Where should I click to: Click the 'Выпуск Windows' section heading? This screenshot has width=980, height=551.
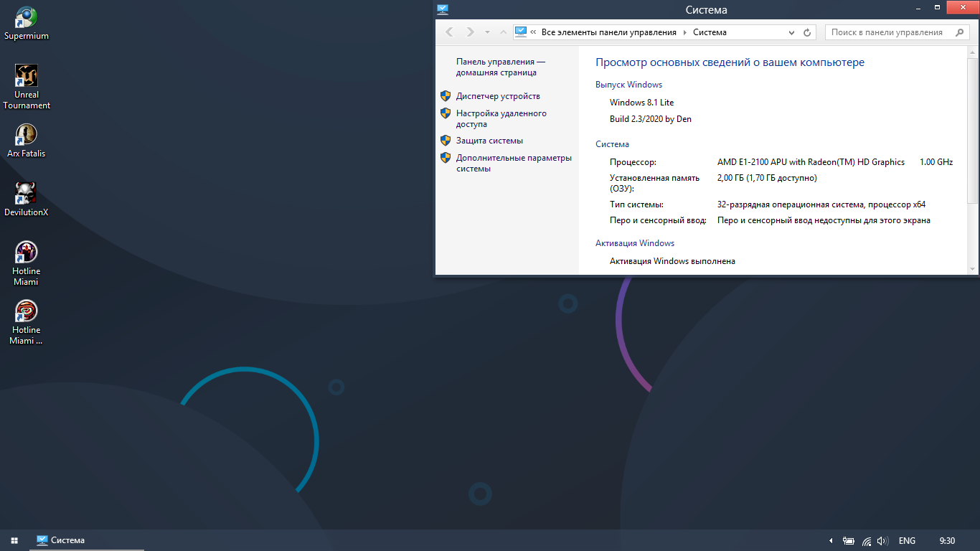[x=628, y=85]
